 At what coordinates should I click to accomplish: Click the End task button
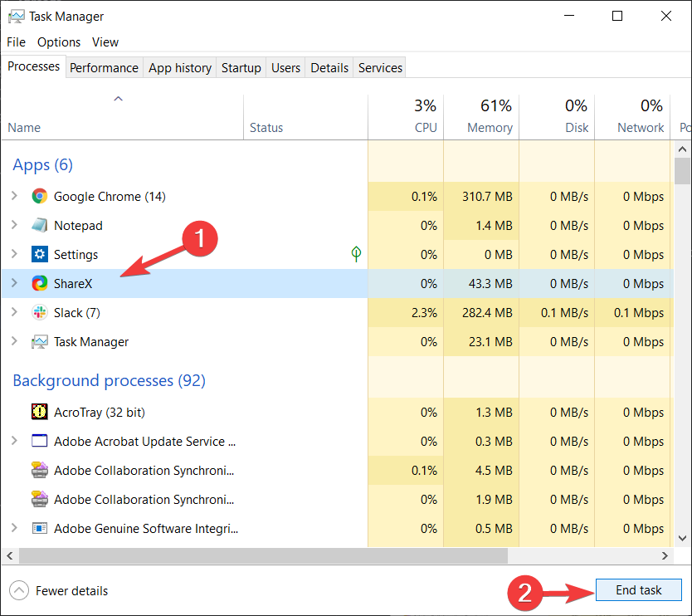[638, 590]
